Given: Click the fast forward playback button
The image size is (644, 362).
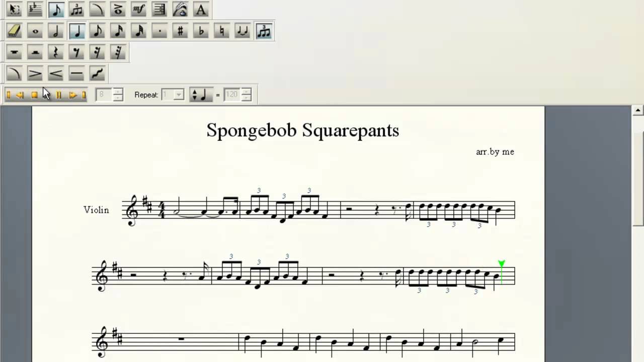Looking at the screenshot, I should point(72,95).
